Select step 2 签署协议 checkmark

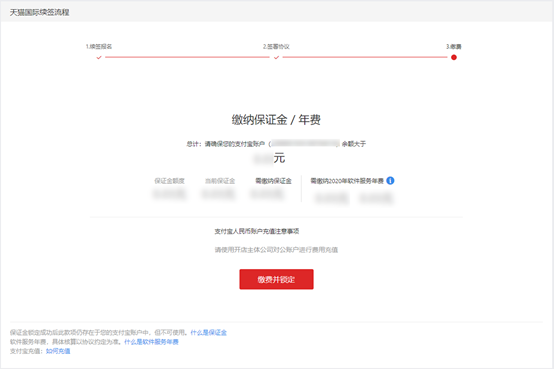276,57
